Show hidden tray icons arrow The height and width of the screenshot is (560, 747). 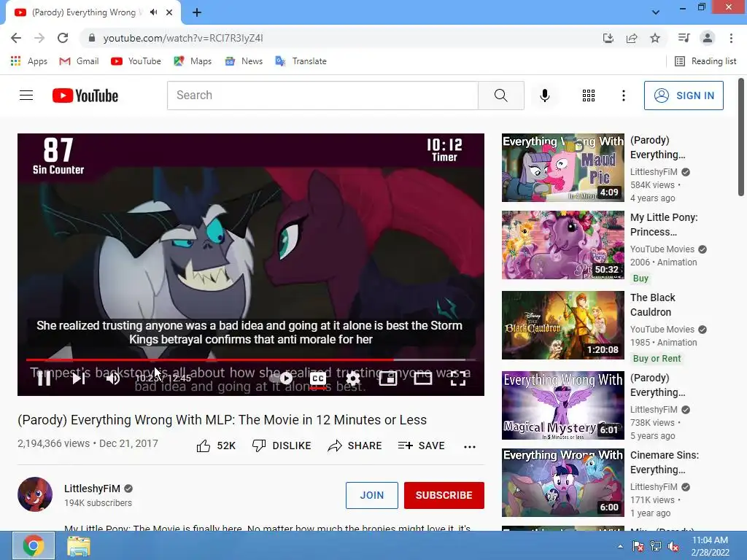pyautogui.click(x=620, y=546)
